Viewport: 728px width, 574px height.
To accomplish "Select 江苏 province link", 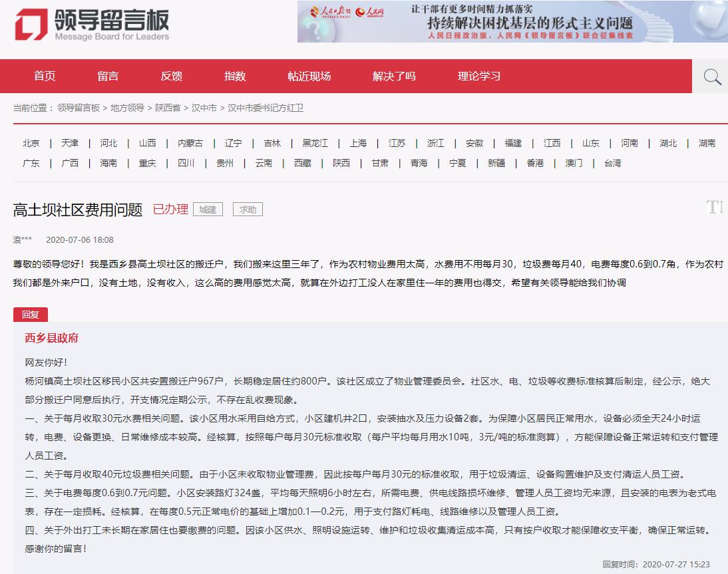I will pyautogui.click(x=397, y=144).
